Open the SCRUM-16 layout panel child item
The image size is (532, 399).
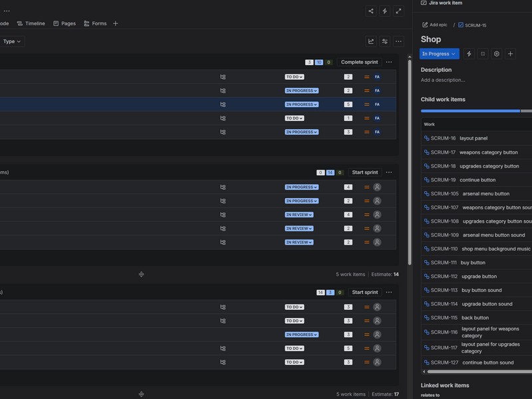(473, 138)
